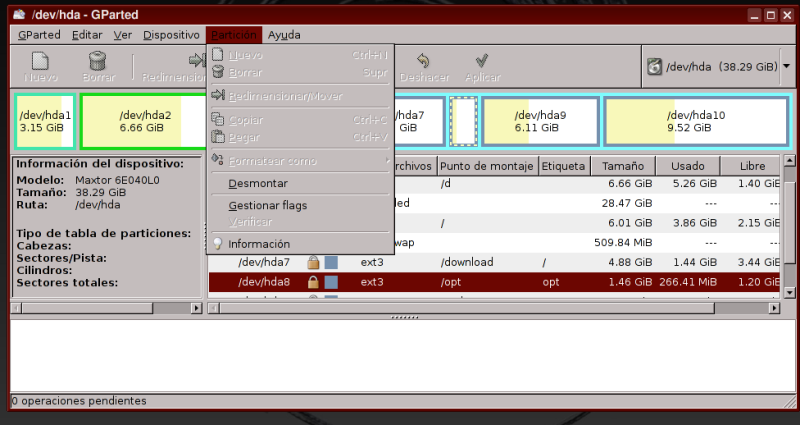Screen dimensions: 800x425
Task: Open the /dev/hda device dropdown
Action: click(786, 67)
